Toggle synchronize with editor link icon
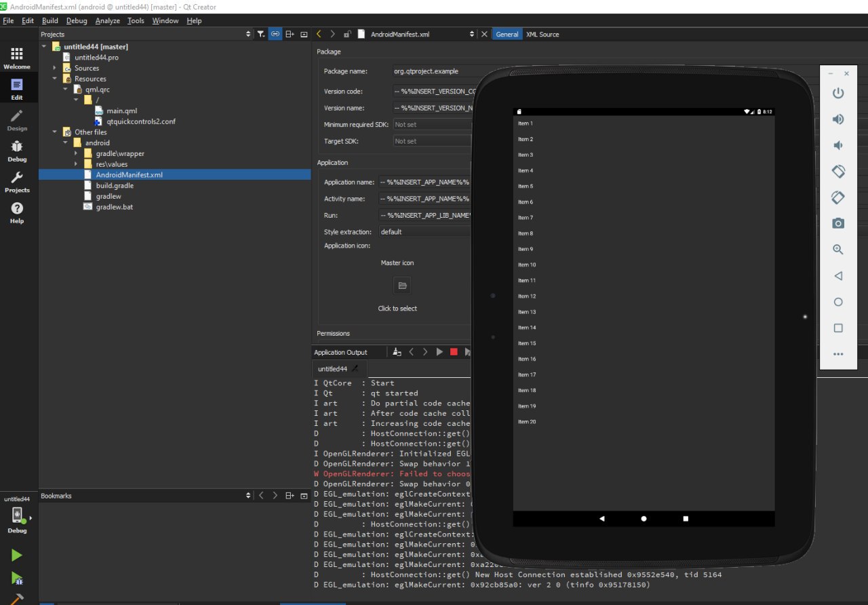This screenshot has height=605, width=868. pos(275,34)
